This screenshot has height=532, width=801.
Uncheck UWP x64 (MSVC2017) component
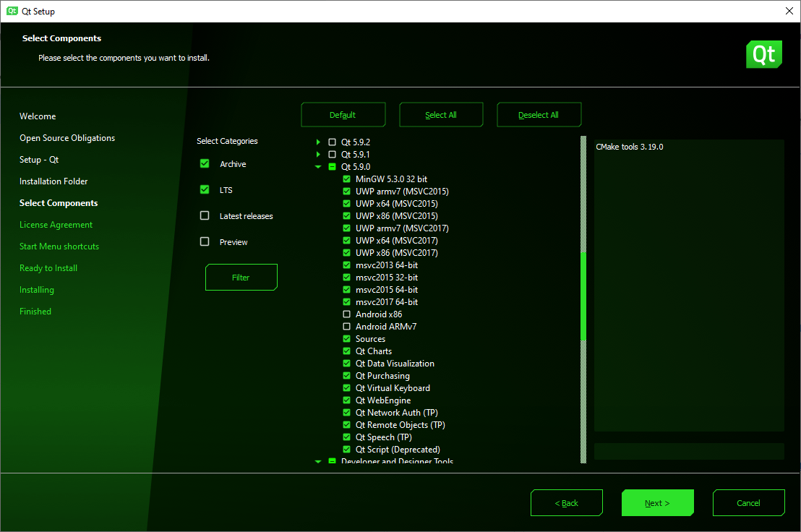[x=346, y=240]
